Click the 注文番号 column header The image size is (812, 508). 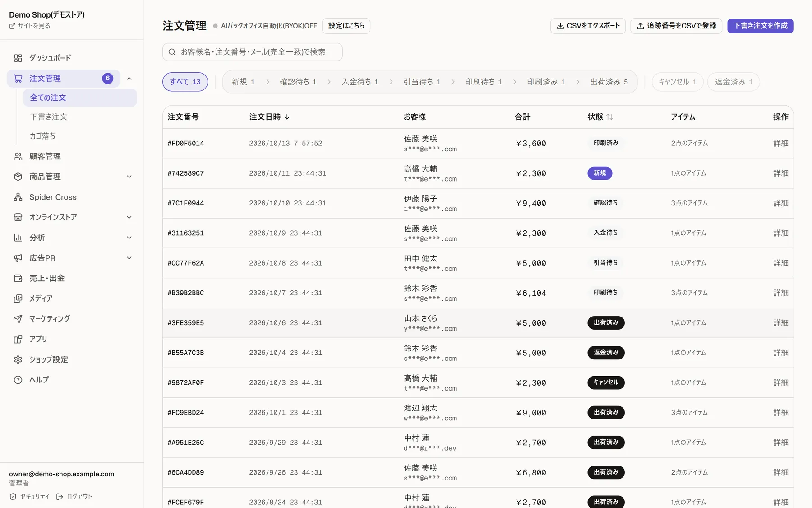[183, 117]
